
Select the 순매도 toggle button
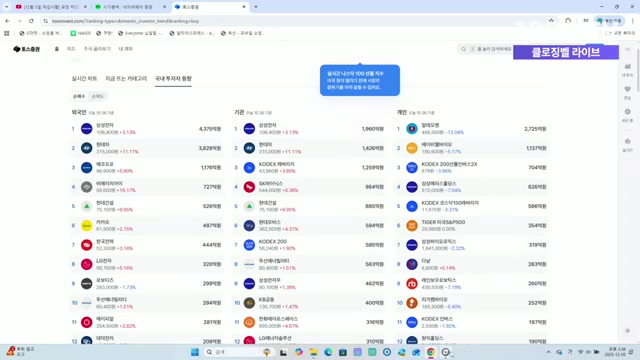pos(98,96)
